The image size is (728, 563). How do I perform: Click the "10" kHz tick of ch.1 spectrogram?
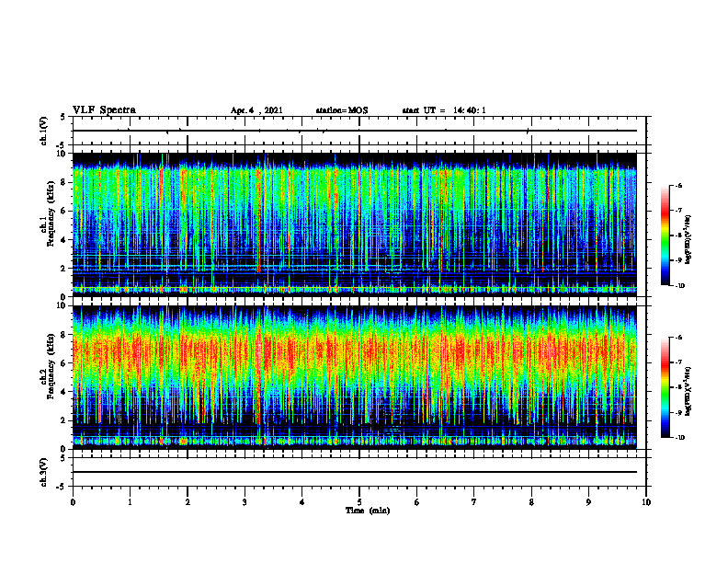(63, 154)
